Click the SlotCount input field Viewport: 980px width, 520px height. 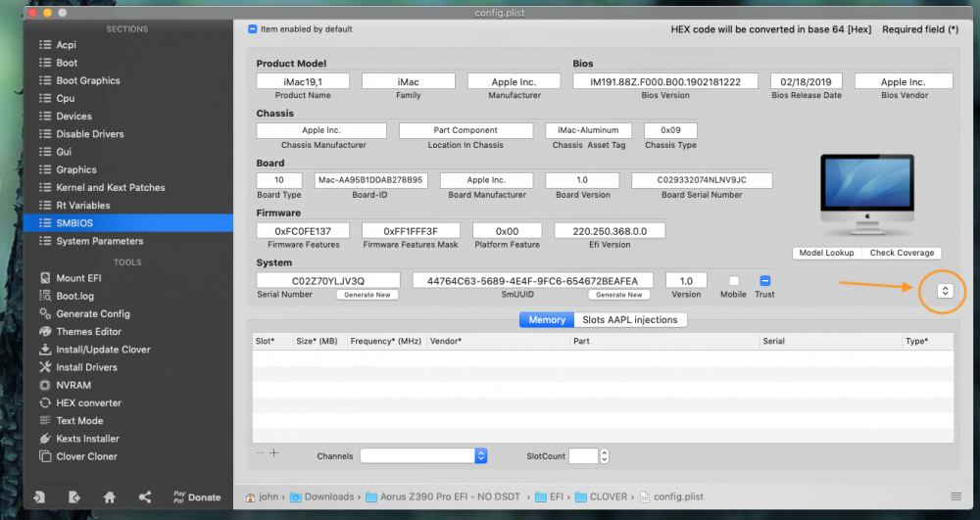(x=584, y=455)
